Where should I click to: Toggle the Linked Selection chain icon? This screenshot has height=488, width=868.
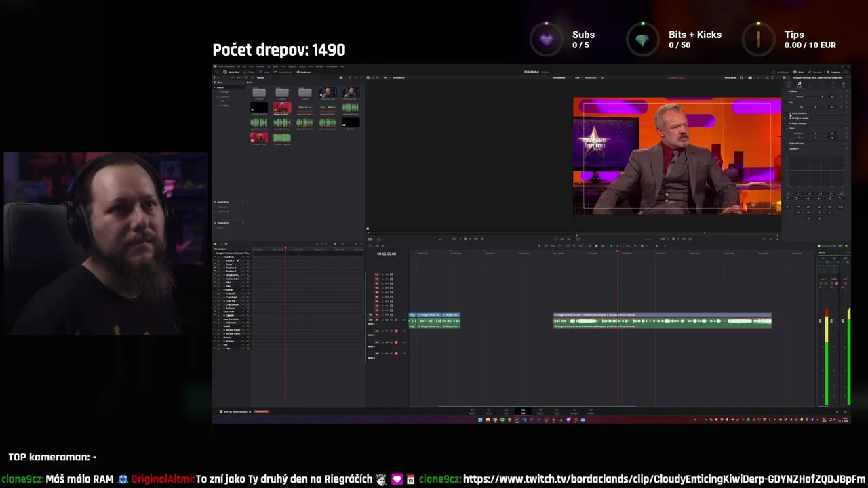(x=596, y=245)
